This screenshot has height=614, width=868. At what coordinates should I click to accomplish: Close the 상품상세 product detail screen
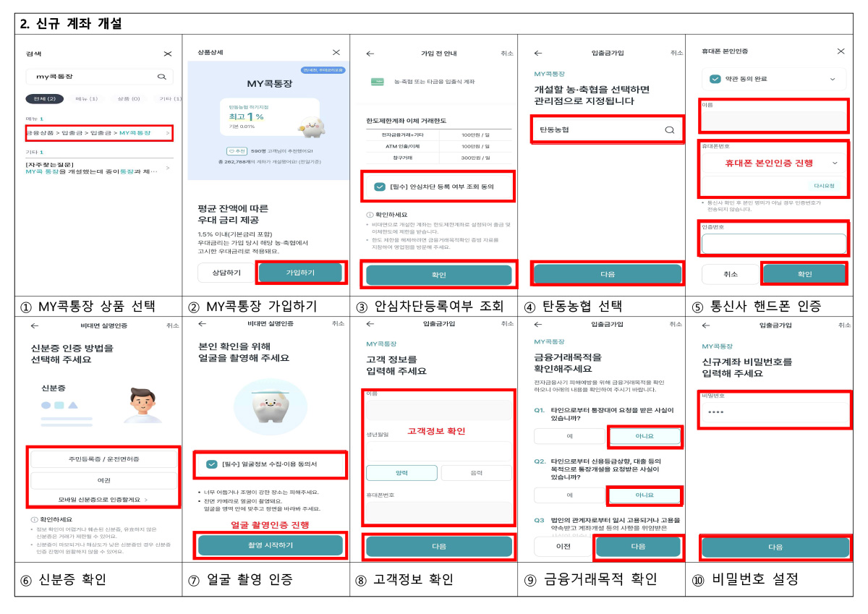coord(336,53)
